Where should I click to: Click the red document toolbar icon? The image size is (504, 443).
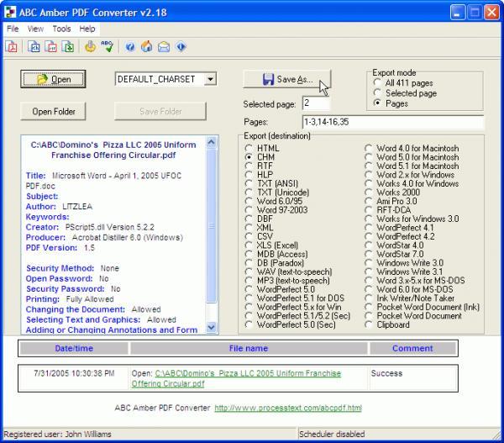pyautogui.click(x=50, y=47)
